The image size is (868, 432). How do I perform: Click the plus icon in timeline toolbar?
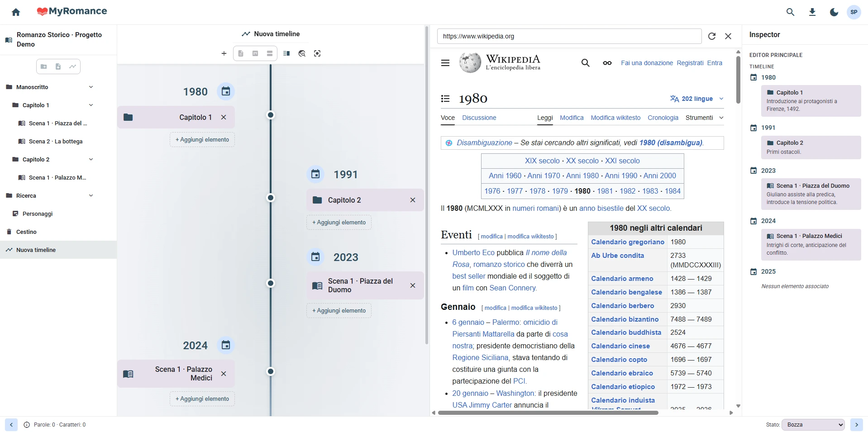click(224, 53)
